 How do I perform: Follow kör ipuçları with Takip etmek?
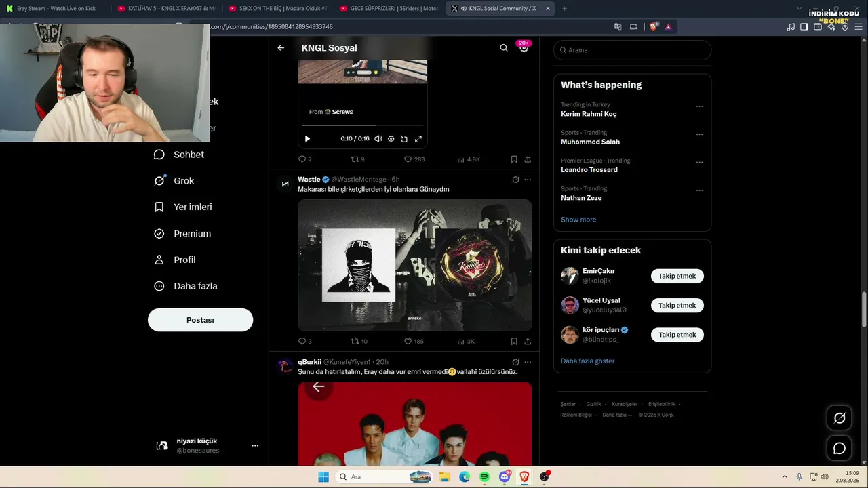coord(677,335)
